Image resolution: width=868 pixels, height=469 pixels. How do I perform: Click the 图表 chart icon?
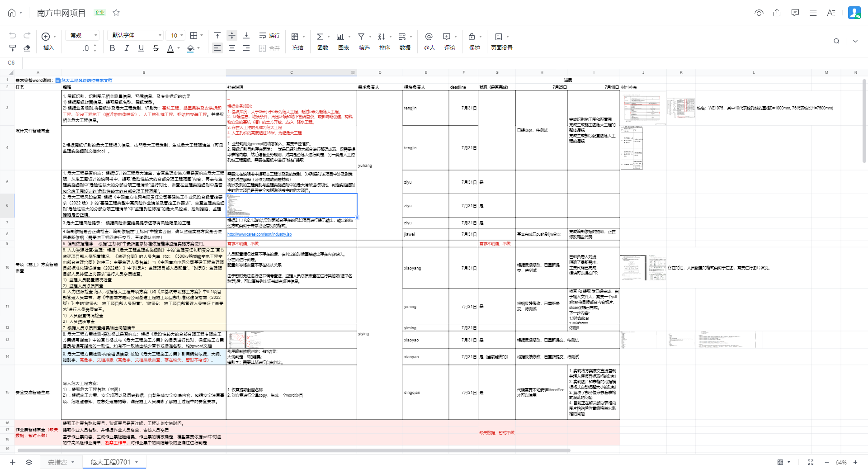(x=340, y=36)
